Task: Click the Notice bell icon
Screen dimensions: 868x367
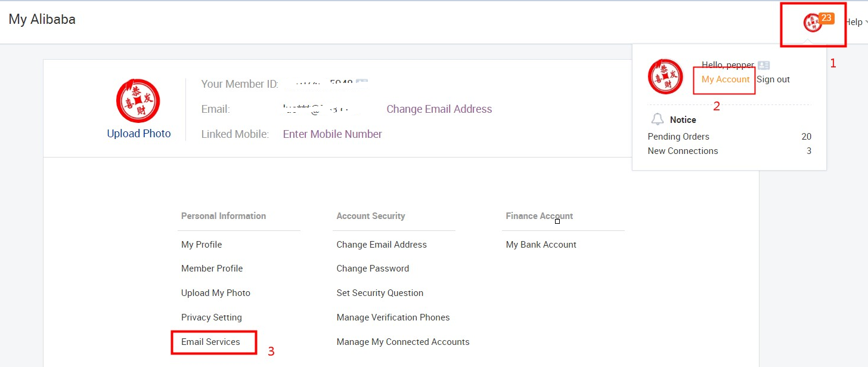Action: pos(657,119)
